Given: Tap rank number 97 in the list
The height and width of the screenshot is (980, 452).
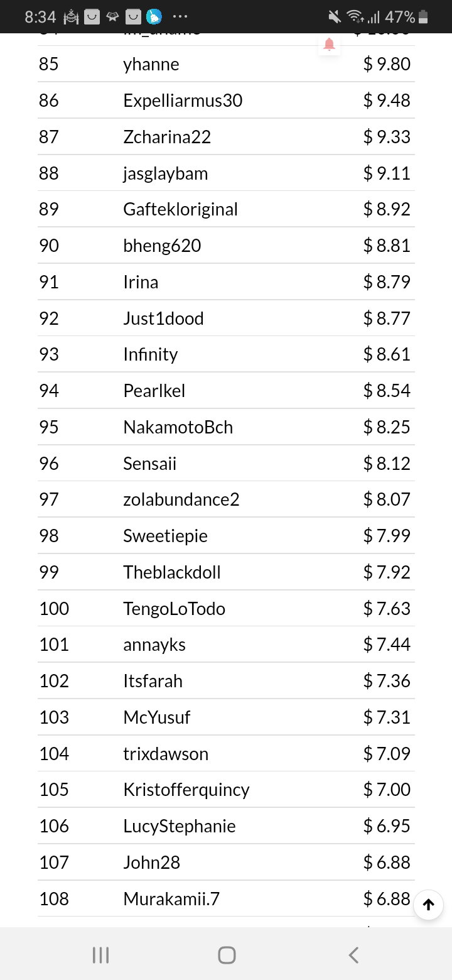Looking at the screenshot, I should pyautogui.click(x=48, y=499).
